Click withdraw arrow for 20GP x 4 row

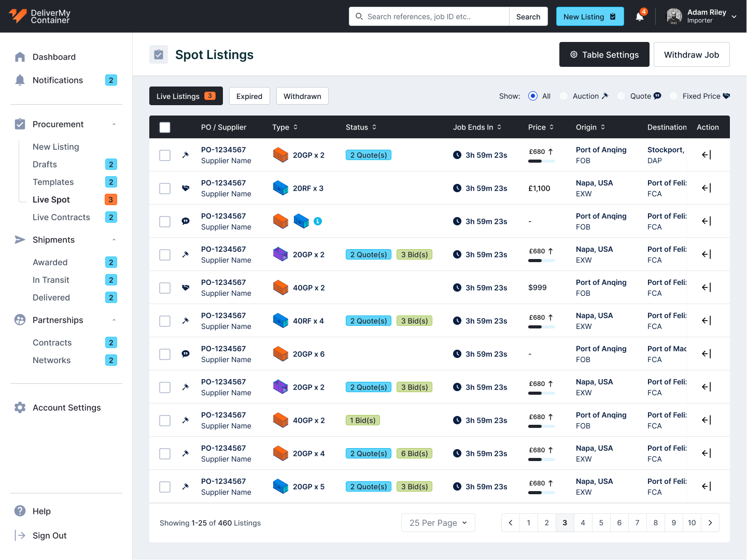(x=707, y=453)
